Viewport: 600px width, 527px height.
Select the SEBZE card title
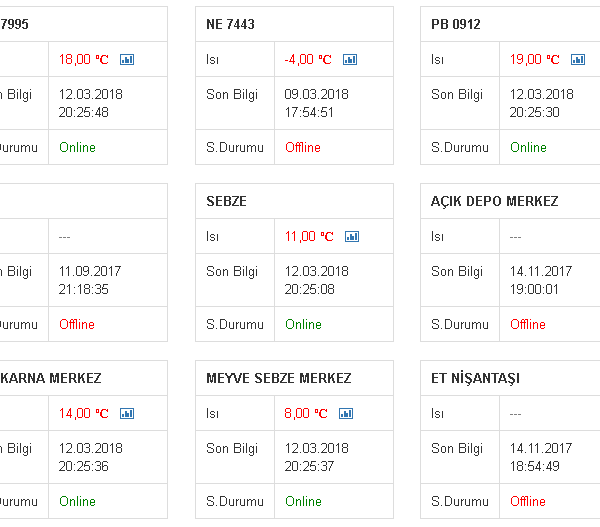click(x=227, y=201)
